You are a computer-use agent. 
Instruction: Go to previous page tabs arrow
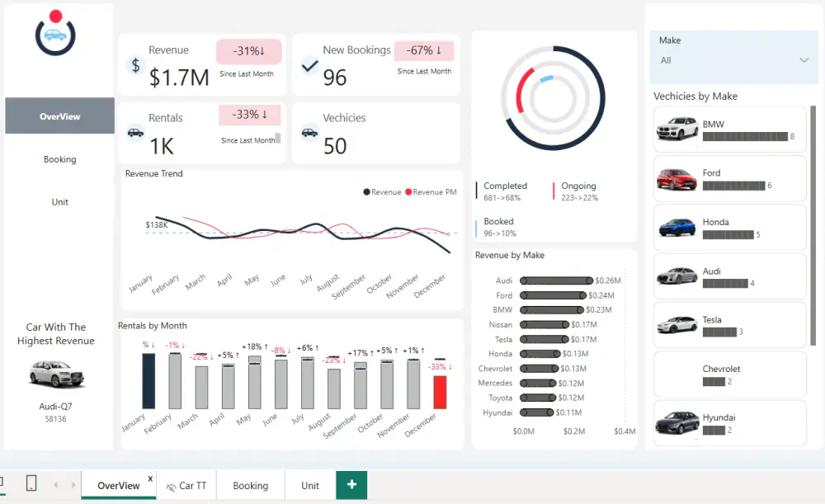(x=56, y=484)
